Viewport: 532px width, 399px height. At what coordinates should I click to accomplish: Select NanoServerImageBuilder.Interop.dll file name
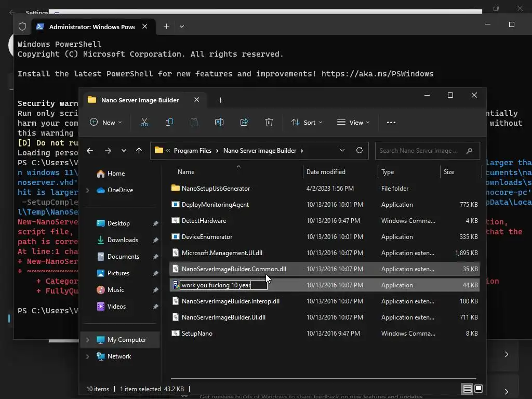230,301
